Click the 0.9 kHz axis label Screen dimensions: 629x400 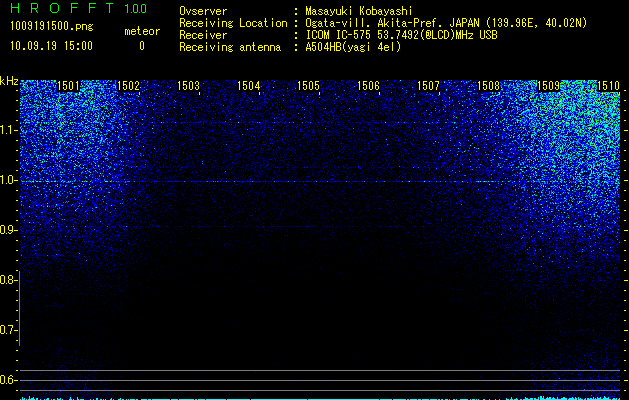pyautogui.click(x=7, y=230)
